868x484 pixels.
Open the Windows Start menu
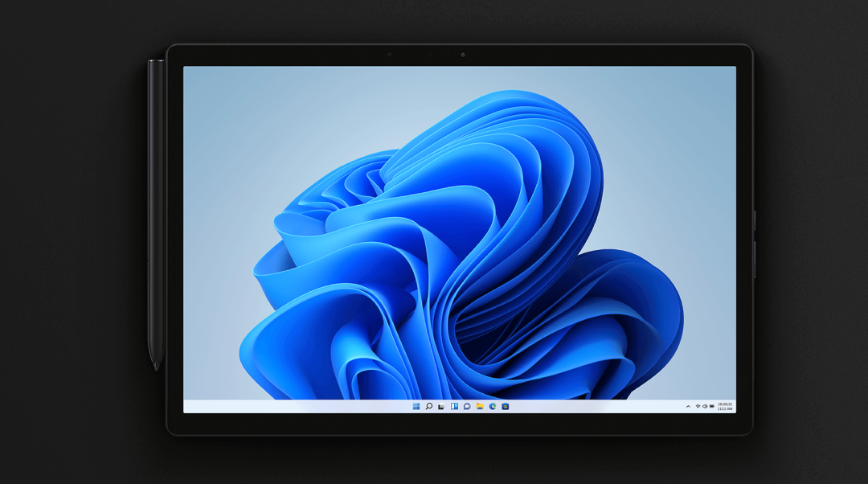click(x=416, y=407)
